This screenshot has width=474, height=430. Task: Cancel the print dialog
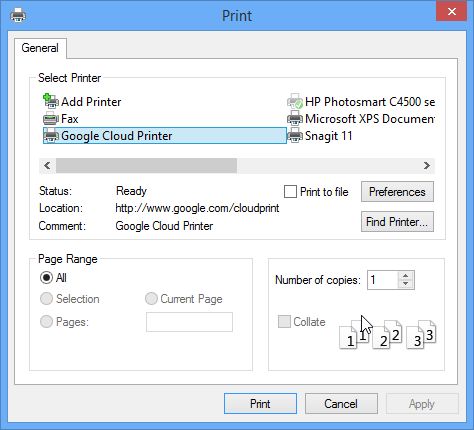point(341,404)
